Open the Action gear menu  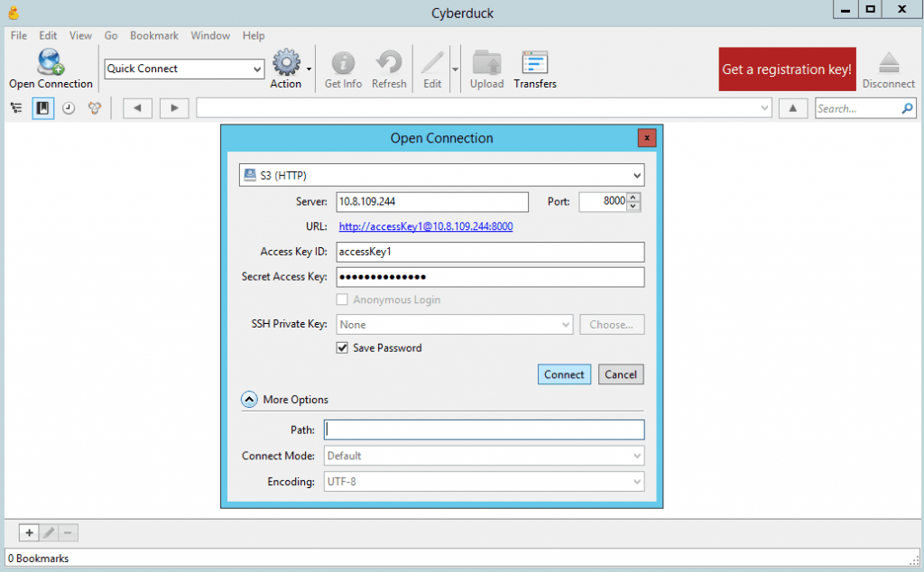(x=286, y=63)
